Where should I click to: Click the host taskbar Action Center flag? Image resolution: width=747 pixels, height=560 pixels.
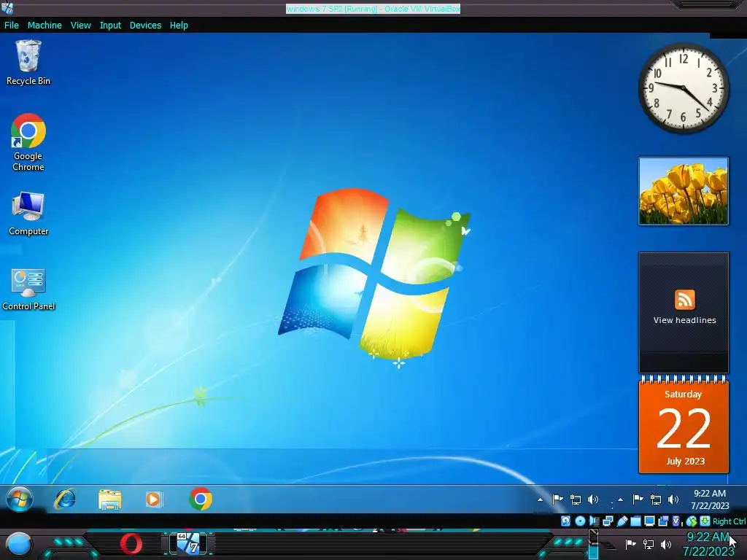tap(631, 544)
